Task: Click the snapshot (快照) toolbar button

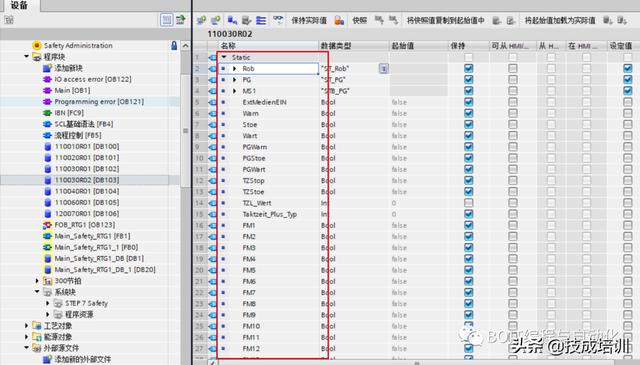Action: pyautogui.click(x=359, y=20)
